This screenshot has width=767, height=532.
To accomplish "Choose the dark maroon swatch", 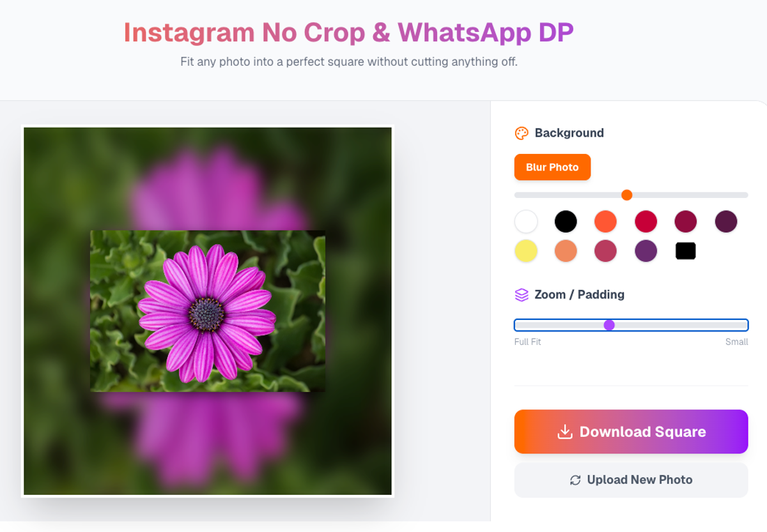I will [x=686, y=222].
